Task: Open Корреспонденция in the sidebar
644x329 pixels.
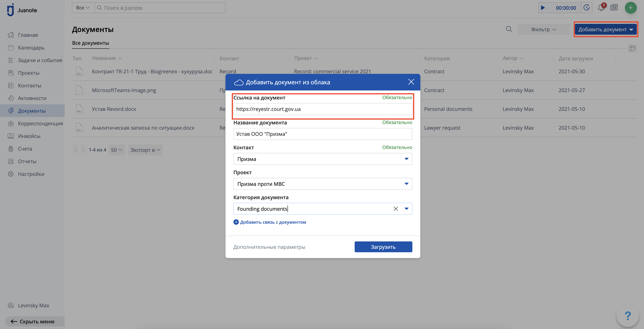Action: pos(40,123)
